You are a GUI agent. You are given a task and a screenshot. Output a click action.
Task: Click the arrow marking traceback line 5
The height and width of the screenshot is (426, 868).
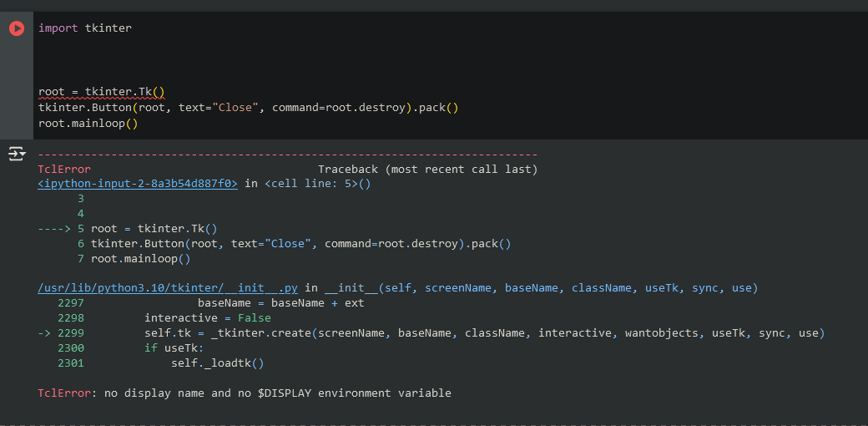click(55, 229)
